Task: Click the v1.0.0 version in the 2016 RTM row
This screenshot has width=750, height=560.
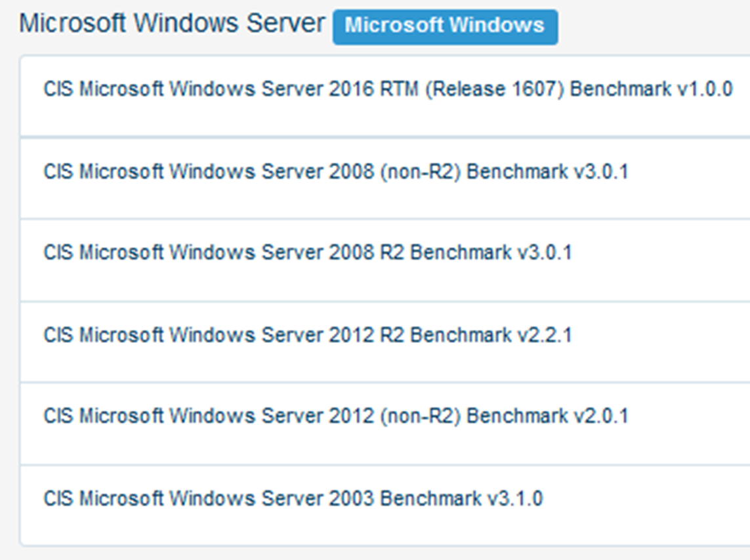Action: pos(705,89)
